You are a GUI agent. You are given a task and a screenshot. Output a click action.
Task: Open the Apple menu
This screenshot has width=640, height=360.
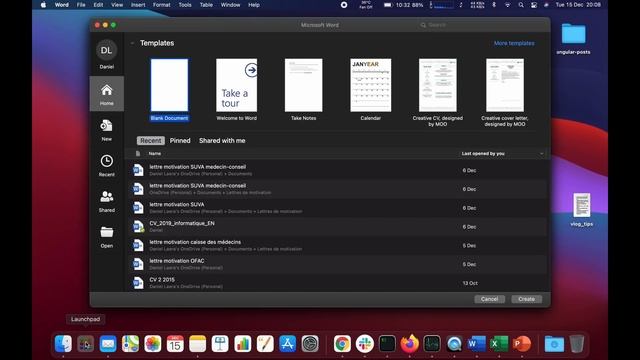(x=44, y=5)
